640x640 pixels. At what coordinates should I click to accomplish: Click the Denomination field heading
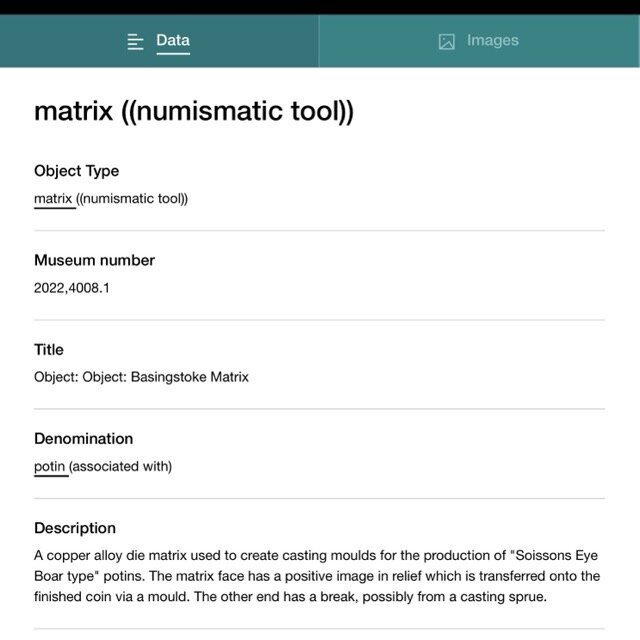click(84, 439)
